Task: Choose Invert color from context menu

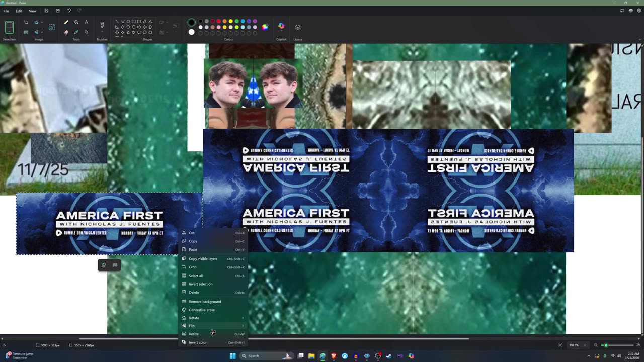Action: (213, 342)
